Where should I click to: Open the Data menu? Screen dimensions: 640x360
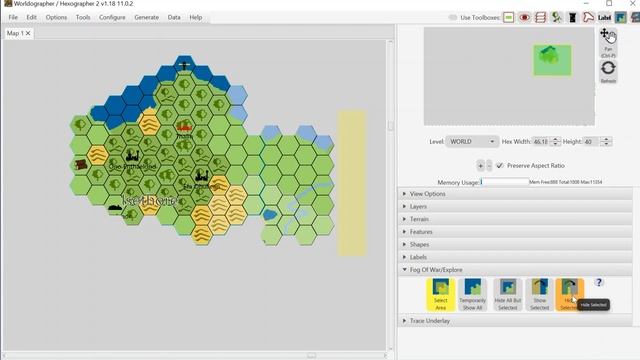[x=174, y=18]
